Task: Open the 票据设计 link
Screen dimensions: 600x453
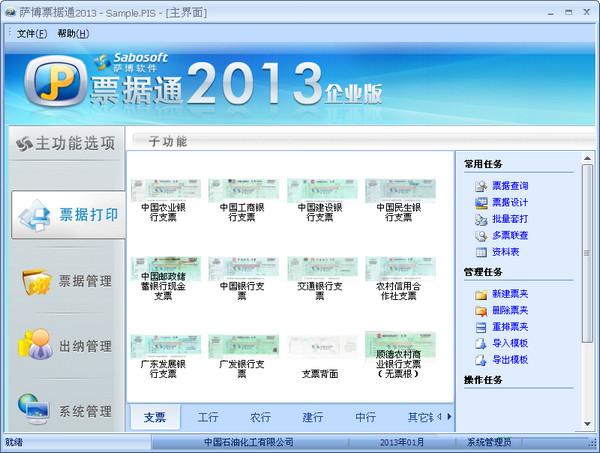Action: (x=510, y=202)
